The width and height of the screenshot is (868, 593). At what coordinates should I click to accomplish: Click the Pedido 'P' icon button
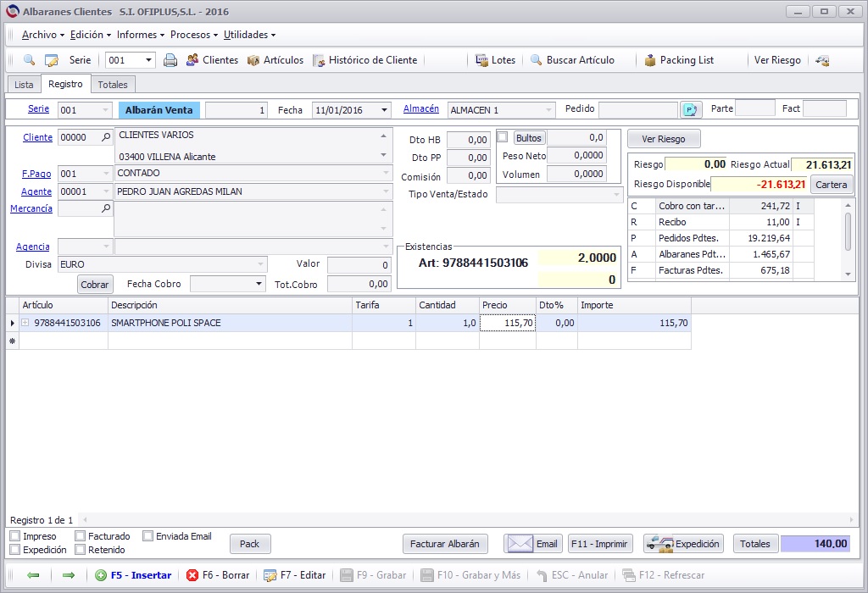690,109
